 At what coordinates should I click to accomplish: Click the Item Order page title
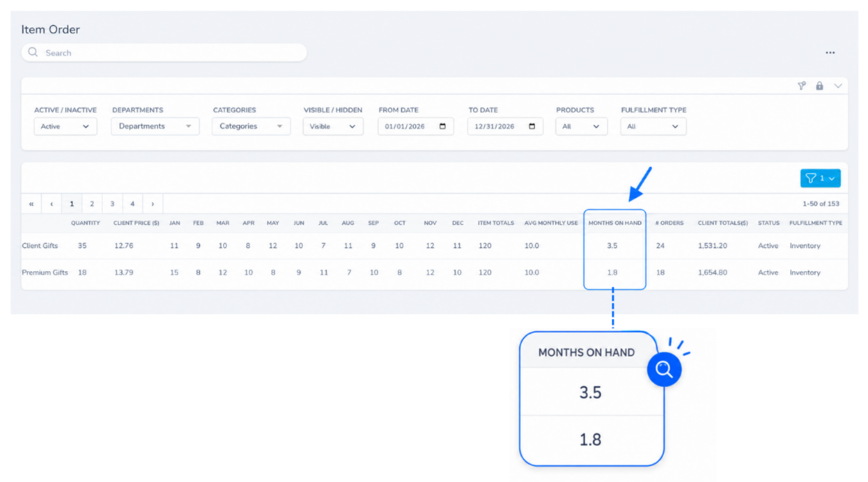tap(50, 30)
